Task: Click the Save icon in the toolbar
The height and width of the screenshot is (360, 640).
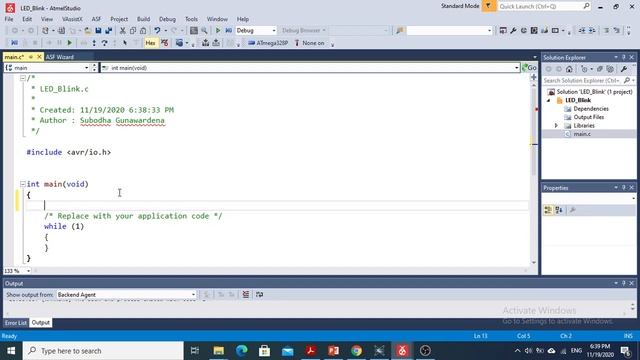Action: pos(98,31)
